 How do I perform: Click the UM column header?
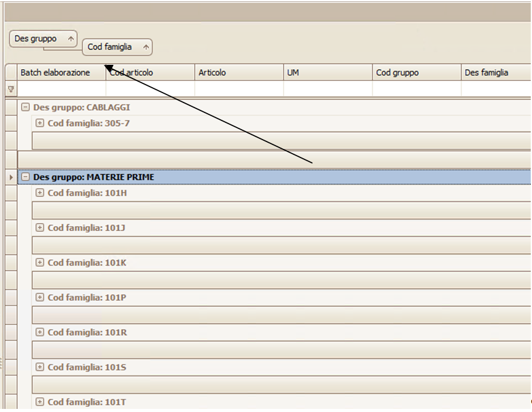(327, 73)
